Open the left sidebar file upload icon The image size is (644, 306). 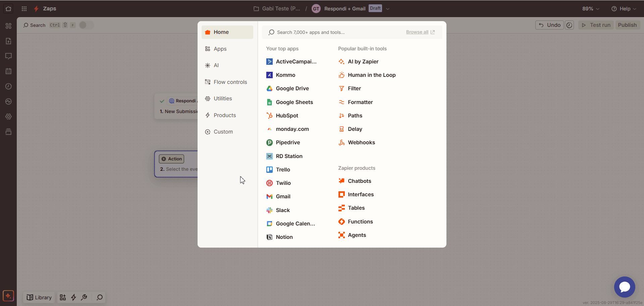(x=8, y=41)
